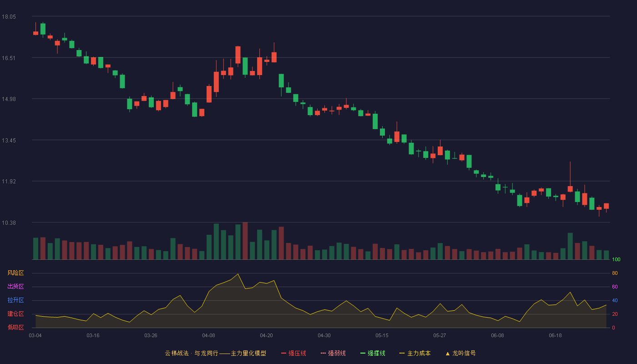Select the 低吸区 zone label

[15, 327]
